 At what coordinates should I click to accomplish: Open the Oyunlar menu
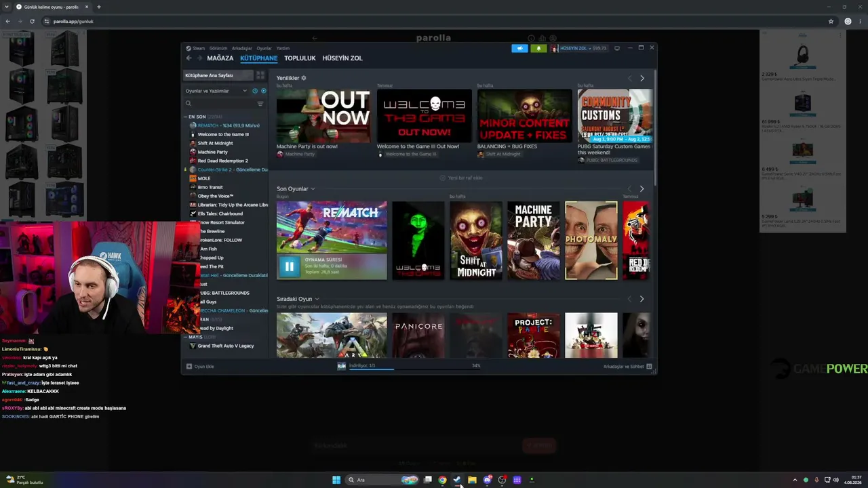point(264,48)
